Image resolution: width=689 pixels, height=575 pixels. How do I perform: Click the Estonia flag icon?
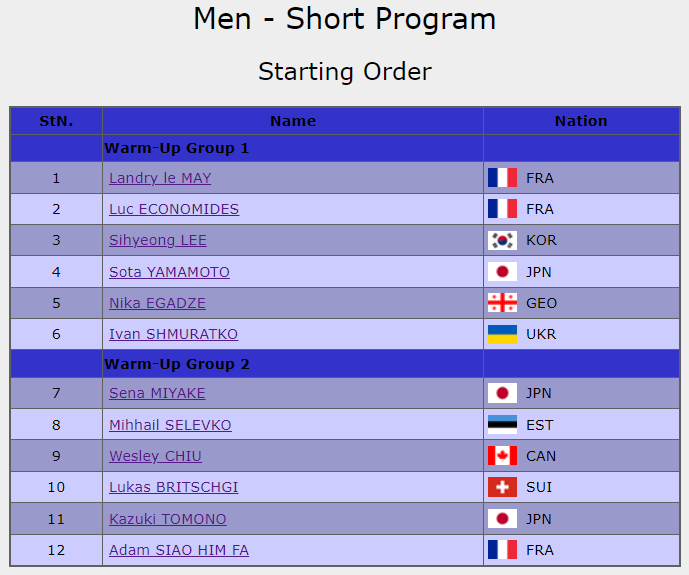coord(502,425)
